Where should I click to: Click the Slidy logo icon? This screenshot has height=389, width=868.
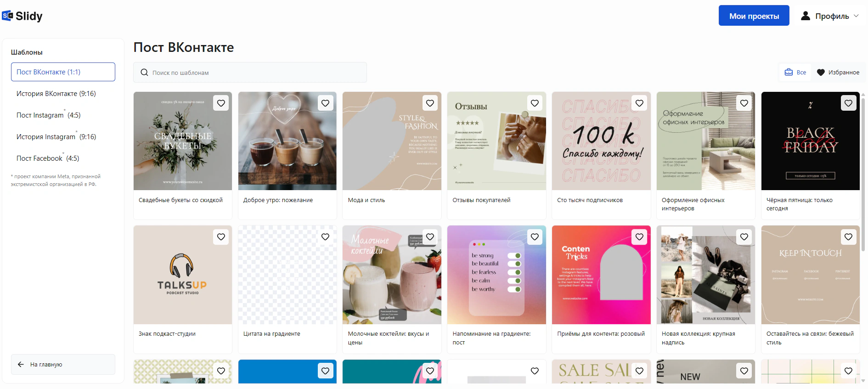click(x=7, y=16)
